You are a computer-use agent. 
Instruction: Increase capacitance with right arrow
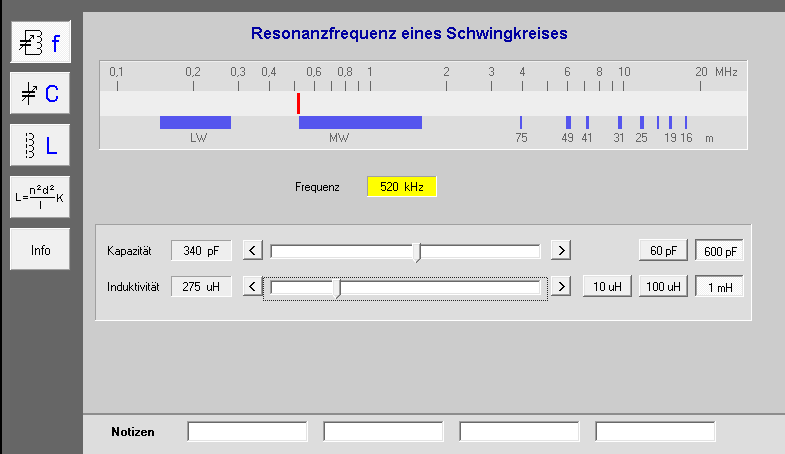562,250
